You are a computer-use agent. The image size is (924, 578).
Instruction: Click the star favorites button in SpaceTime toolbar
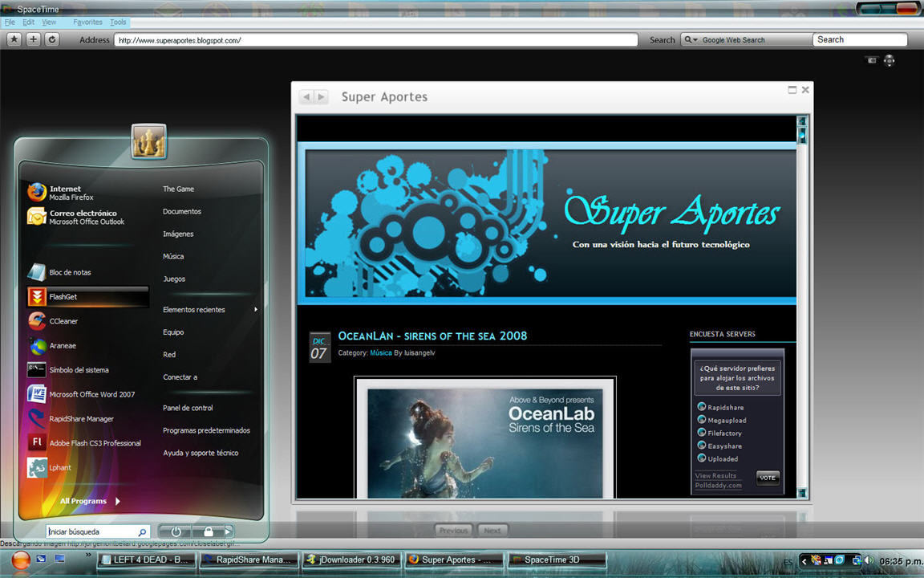pyautogui.click(x=14, y=39)
